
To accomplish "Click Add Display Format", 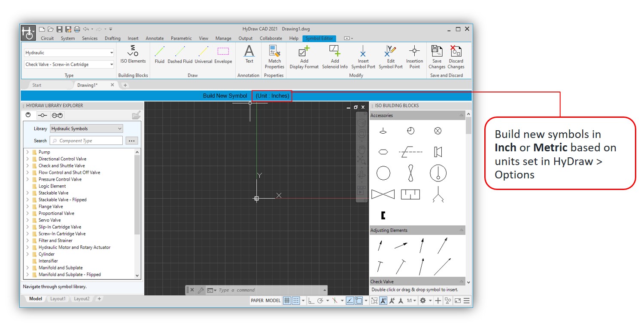I will click(304, 57).
